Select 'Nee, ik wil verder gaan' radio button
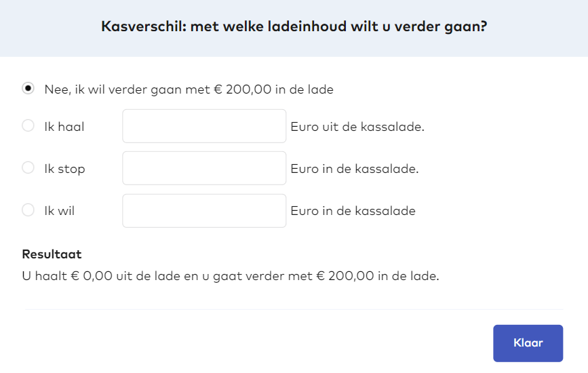Viewport: 588px width, 373px height. pos(28,88)
